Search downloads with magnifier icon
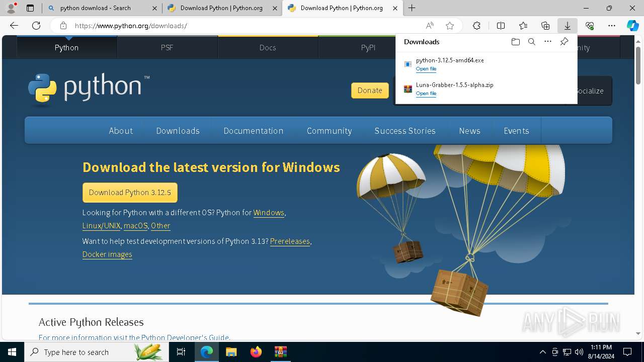Screen dimensions: 644x362 pos(531,42)
